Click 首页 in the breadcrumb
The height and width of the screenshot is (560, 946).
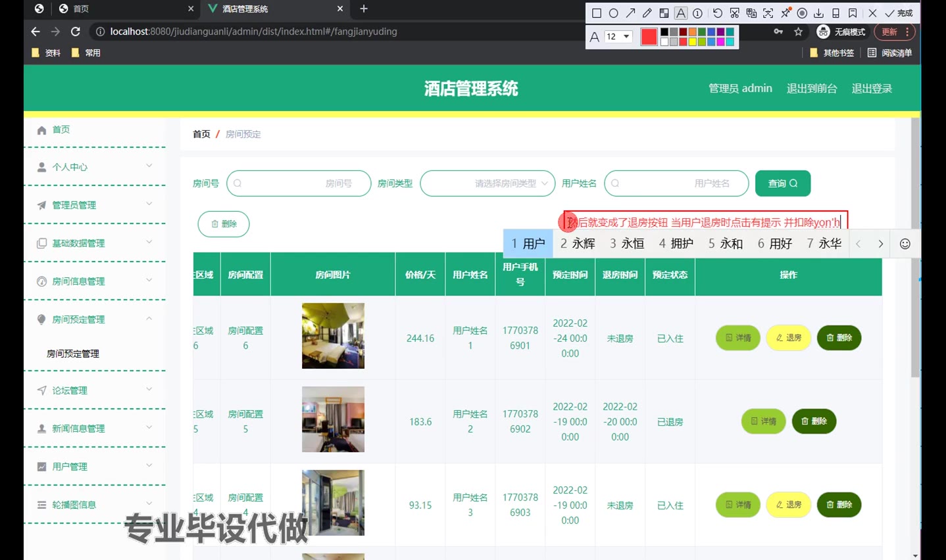coord(201,134)
